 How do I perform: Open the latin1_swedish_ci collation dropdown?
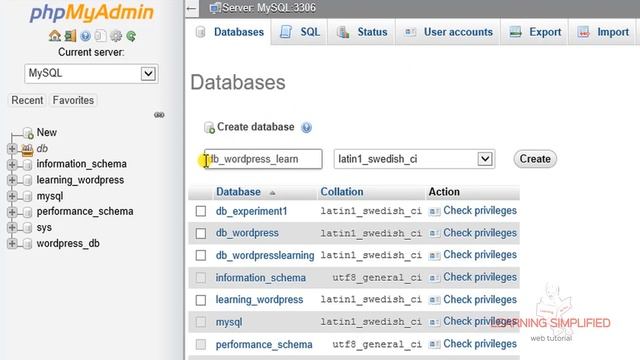pyautogui.click(x=415, y=159)
